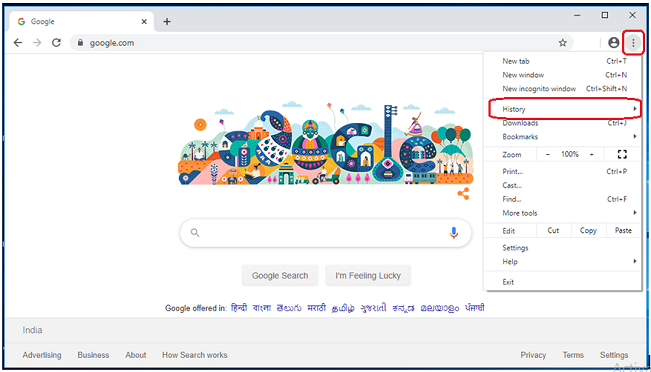This screenshot has width=651, height=372.
Task: Share the doodle via share icon
Action: click(463, 194)
